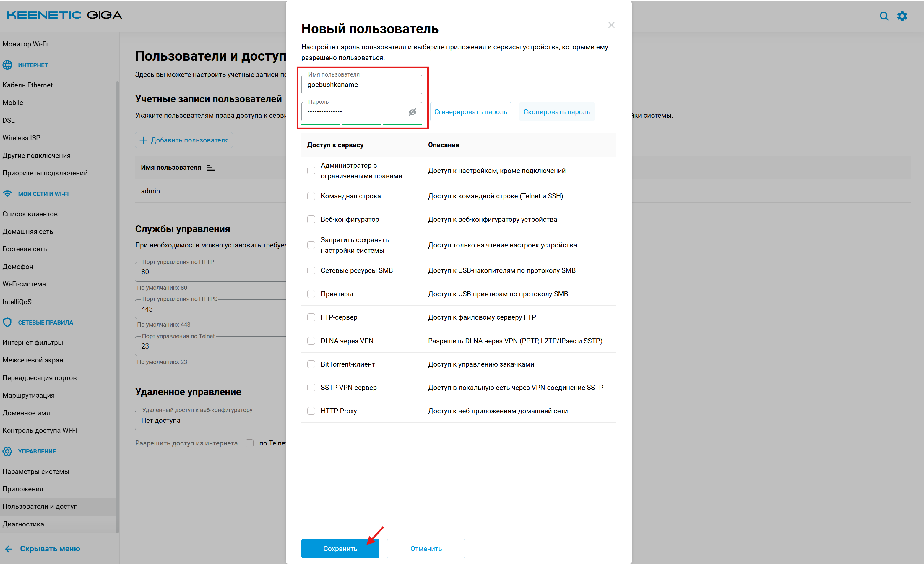Check the FTP-сервер access checkbox
924x564 pixels.
311,317
